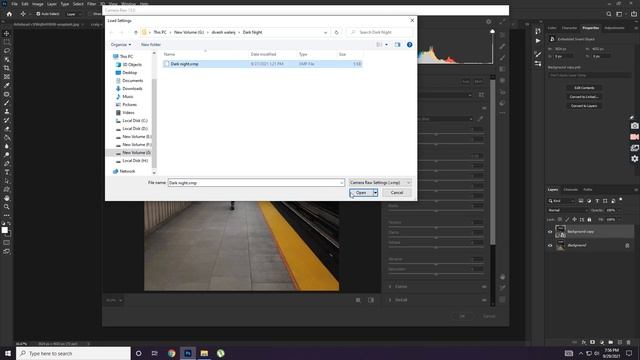Open the view options dropdown in dialog
Screen dimensions: 640x360
pos(387,44)
